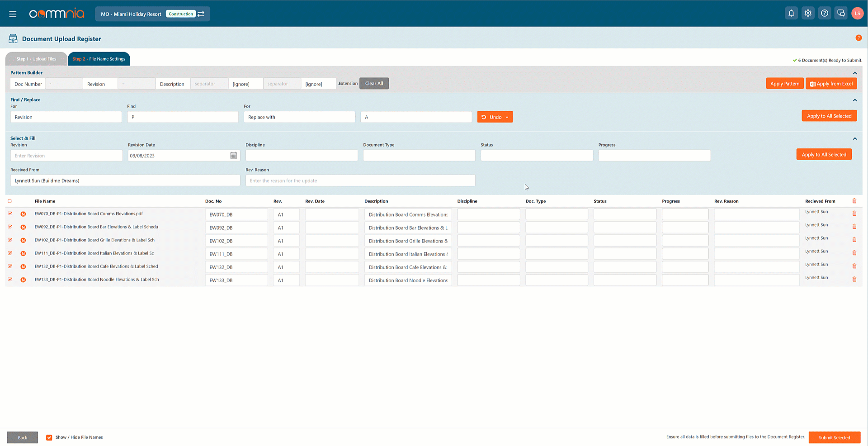Image resolution: width=868 pixels, height=446 pixels.
Task: Open the Replace with mode dropdown
Action: coord(300,117)
